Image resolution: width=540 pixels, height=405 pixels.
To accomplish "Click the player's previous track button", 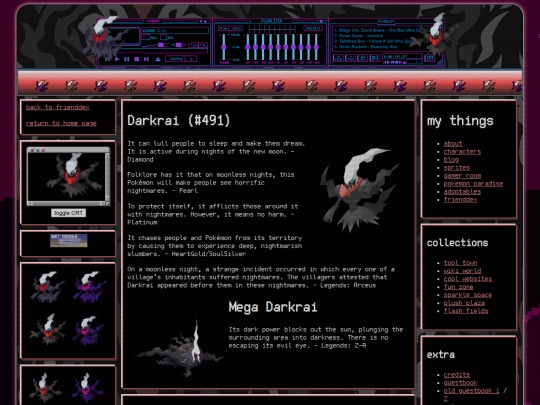I will coord(108,59).
